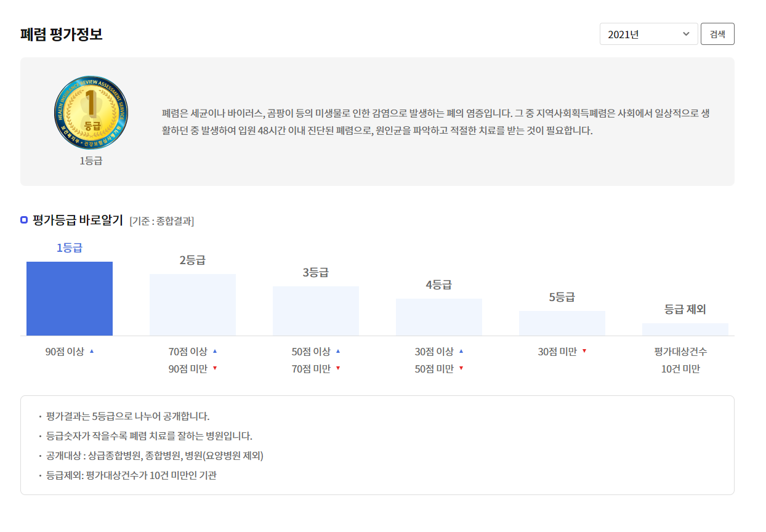Click the blue up arrow beside 50점 이상

coord(338,351)
